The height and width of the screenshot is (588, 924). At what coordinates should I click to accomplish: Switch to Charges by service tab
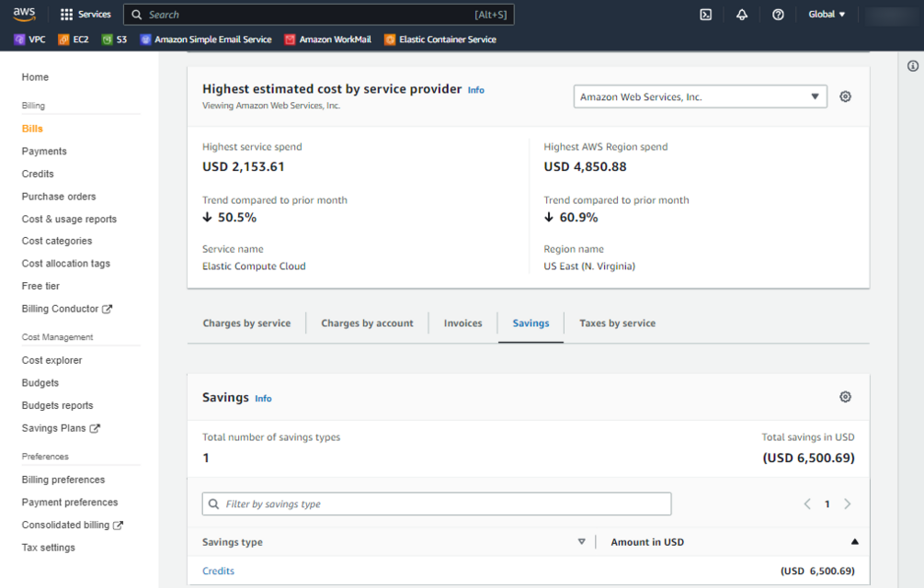[246, 323]
